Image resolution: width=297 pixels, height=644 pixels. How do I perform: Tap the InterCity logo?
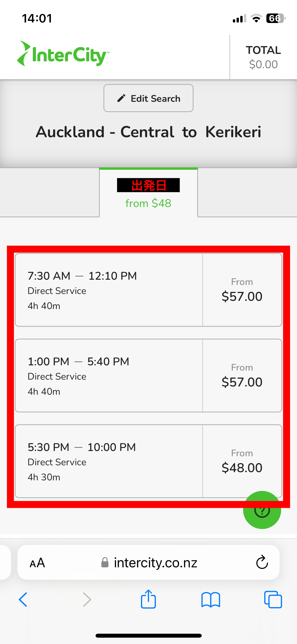[x=63, y=54]
